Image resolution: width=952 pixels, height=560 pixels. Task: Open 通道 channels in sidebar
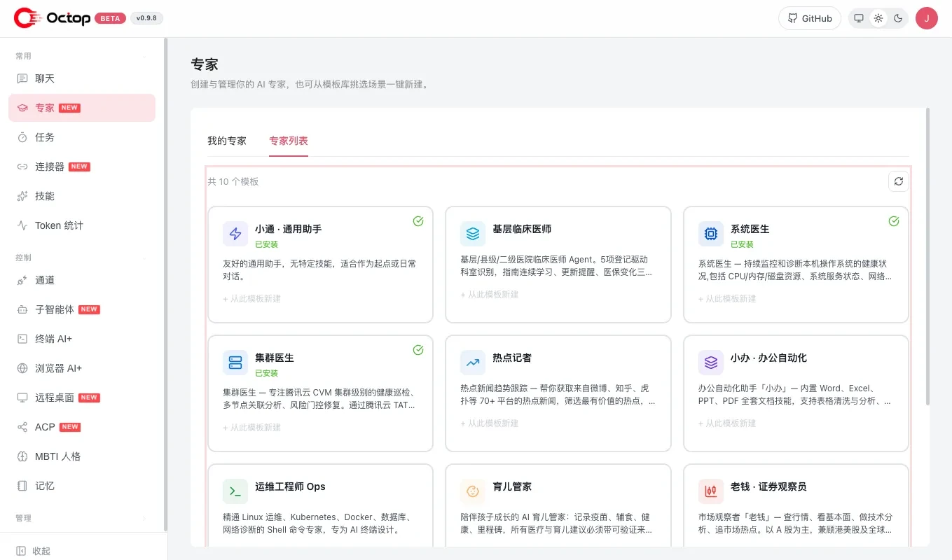[x=82, y=280]
